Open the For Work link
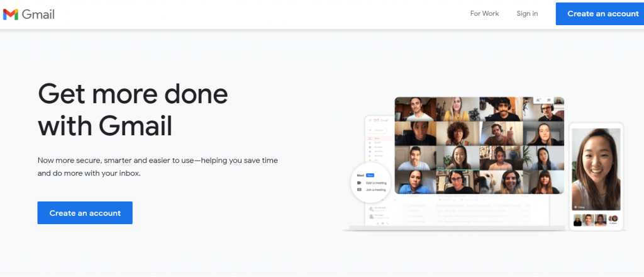The height and width of the screenshot is (277, 644). click(484, 14)
